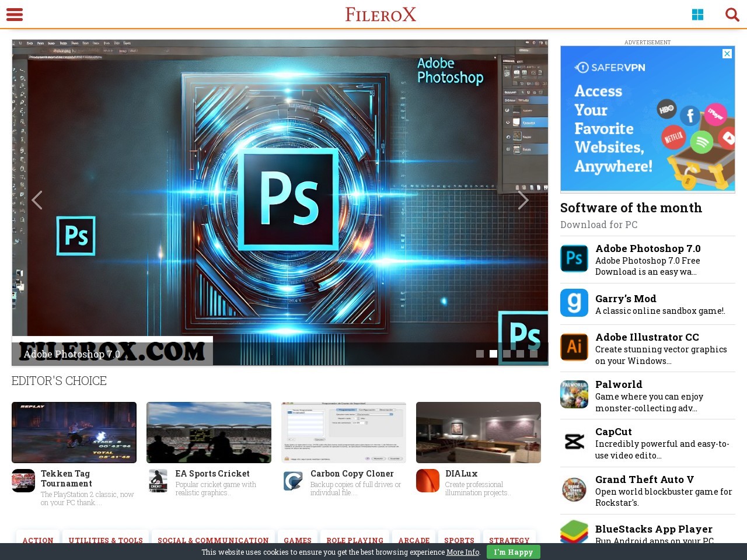Click the Garry's Mod icon
The height and width of the screenshot is (560, 747).
tap(574, 303)
